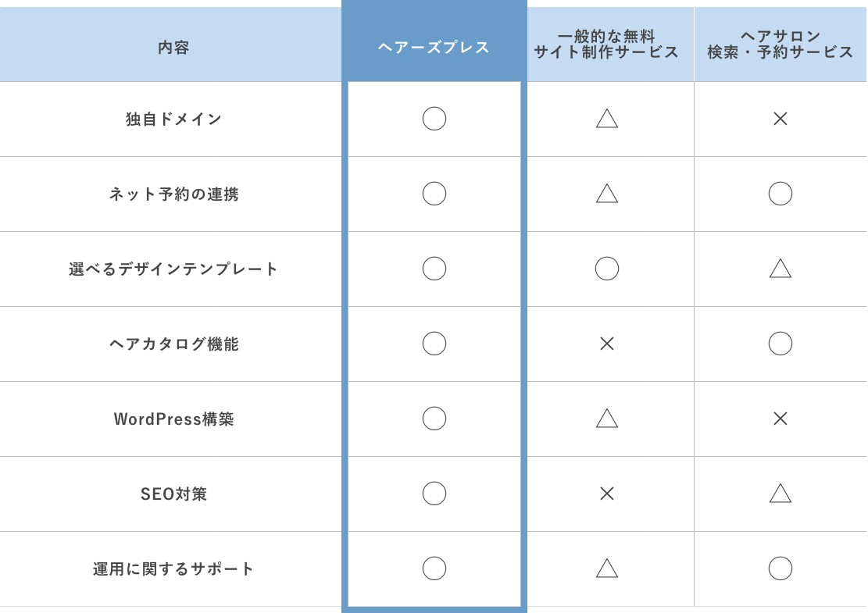868x613 pixels.
Task: Click the ヘアーズプレス circle for SEO対策
Action: [434, 494]
